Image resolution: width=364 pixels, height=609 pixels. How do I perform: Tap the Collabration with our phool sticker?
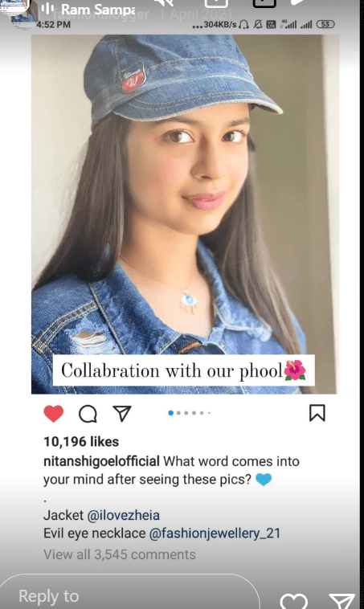point(184,370)
